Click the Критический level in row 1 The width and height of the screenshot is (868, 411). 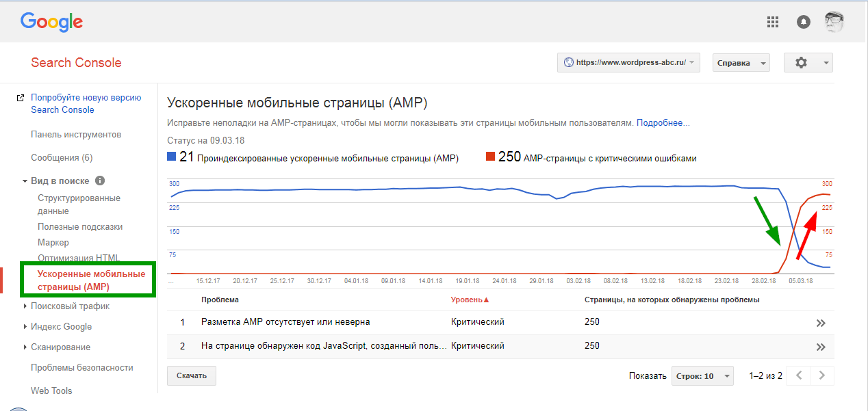(478, 322)
